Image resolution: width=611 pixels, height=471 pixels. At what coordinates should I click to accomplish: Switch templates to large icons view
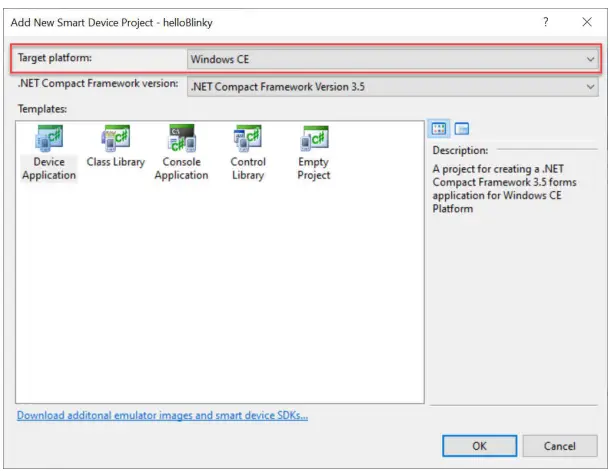[x=439, y=129]
